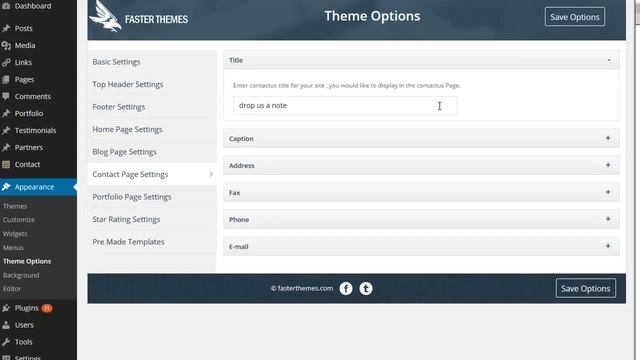The width and height of the screenshot is (640, 360).
Task: Expand the Phone section
Action: (608, 219)
